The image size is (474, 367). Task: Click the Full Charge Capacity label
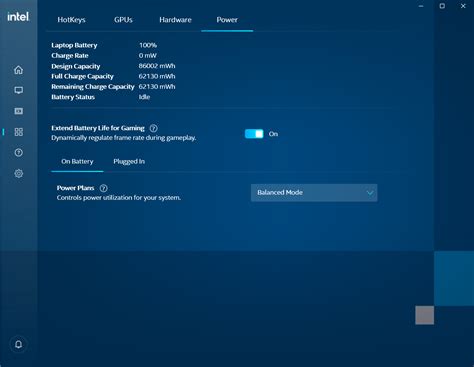[x=82, y=76]
